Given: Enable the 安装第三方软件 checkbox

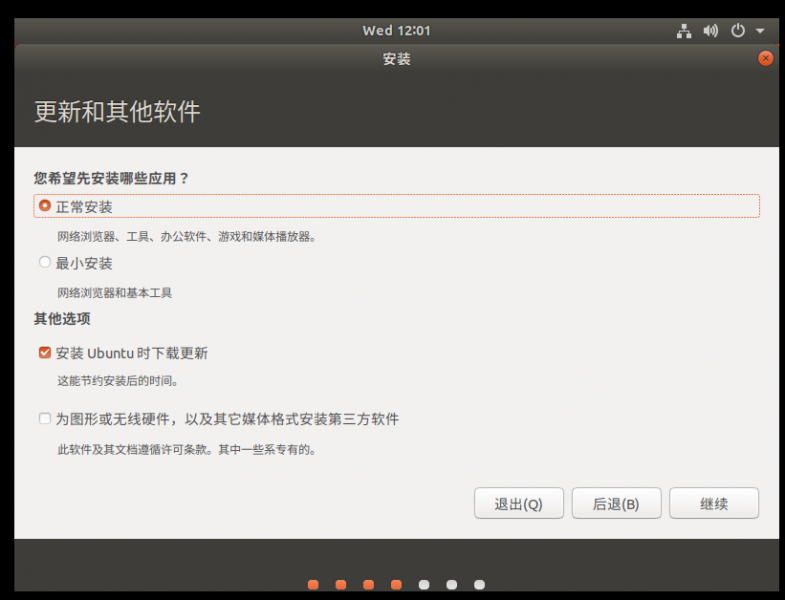Looking at the screenshot, I should (x=45, y=419).
